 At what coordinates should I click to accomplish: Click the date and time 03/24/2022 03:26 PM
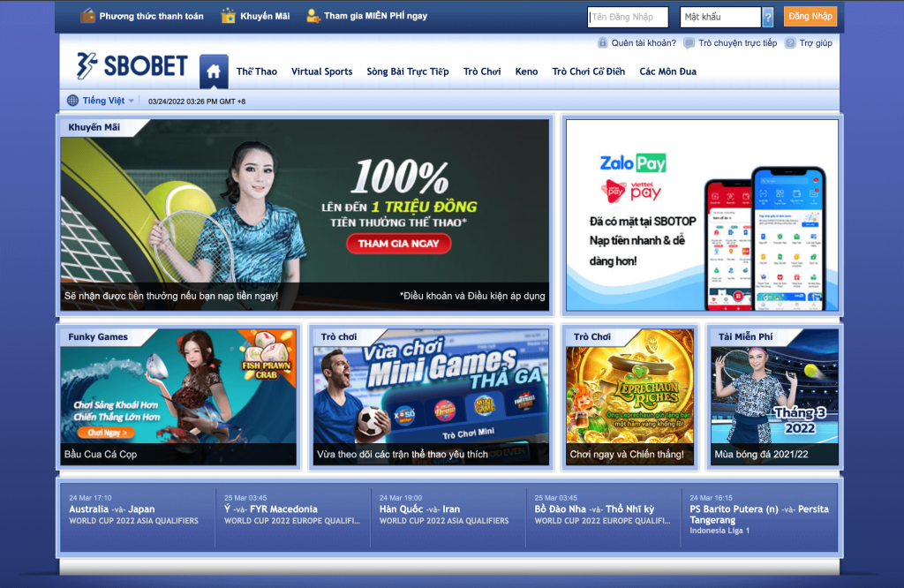click(197, 102)
